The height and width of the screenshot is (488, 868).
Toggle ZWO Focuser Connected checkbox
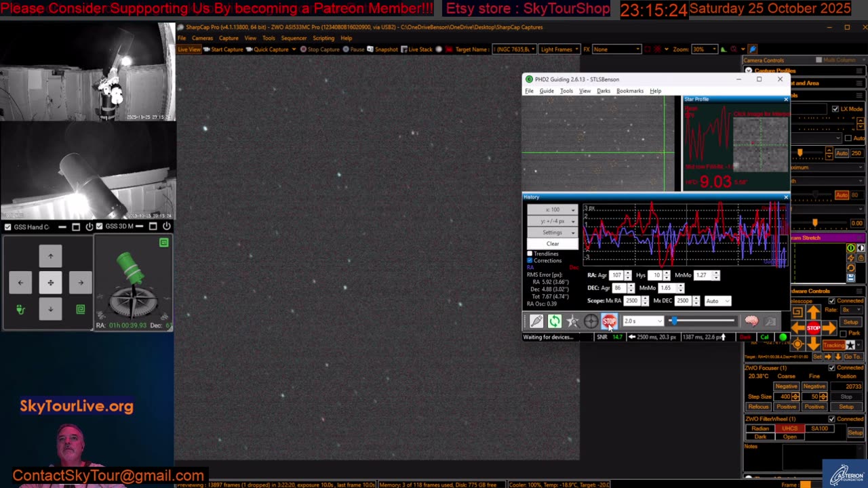coord(831,368)
